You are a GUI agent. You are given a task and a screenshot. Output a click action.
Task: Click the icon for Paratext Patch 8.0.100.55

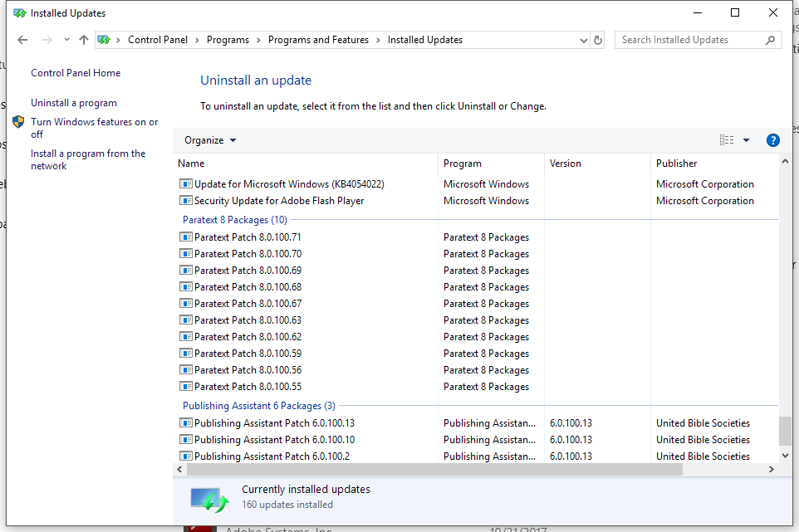point(185,387)
